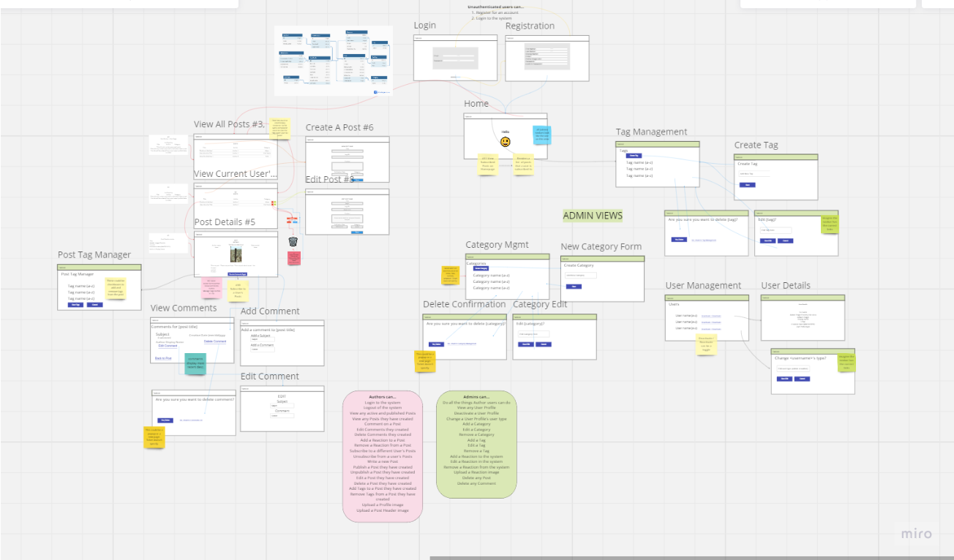Click the Delete Comment link

pos(214,341)
